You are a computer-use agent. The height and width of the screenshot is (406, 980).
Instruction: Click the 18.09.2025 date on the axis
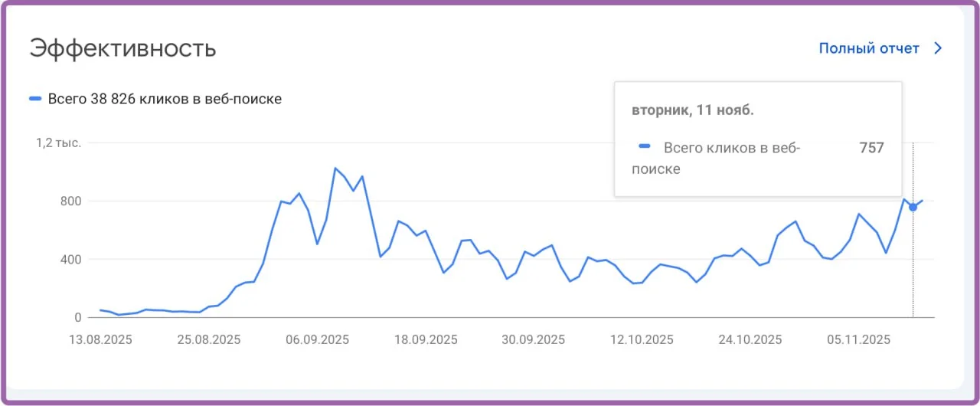pos(426,339)
